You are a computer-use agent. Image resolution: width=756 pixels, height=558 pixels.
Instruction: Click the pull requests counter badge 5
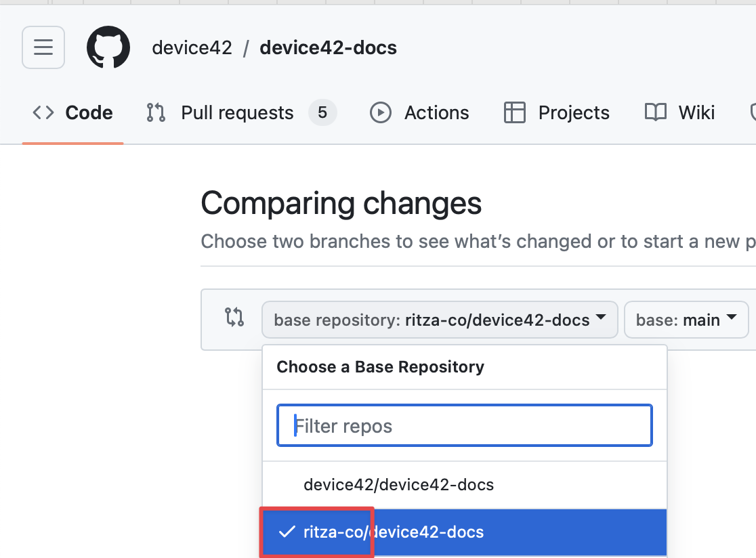pos(322,112)
